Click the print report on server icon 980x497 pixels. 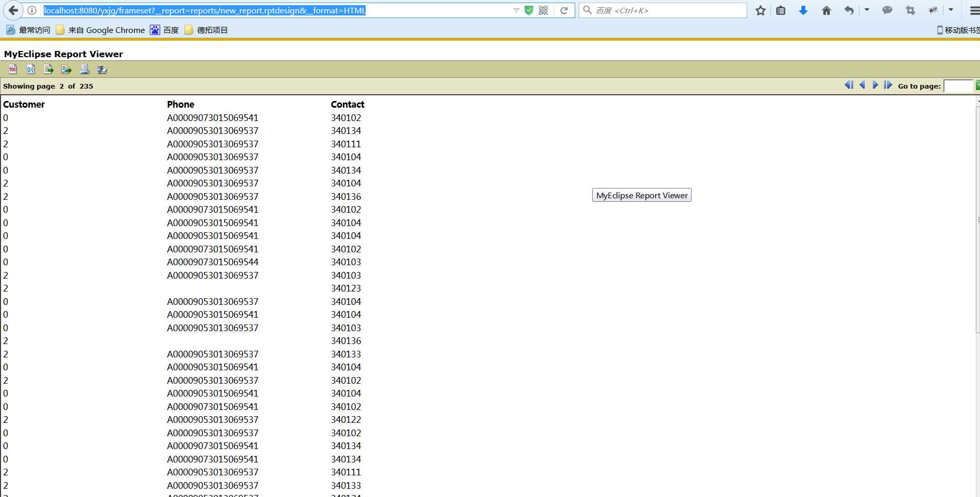102,69
